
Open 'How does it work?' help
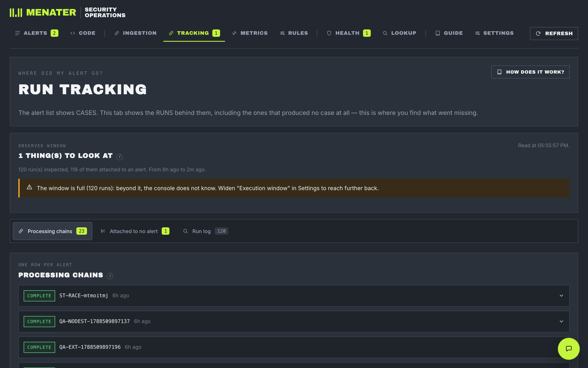tap(530, 72)
